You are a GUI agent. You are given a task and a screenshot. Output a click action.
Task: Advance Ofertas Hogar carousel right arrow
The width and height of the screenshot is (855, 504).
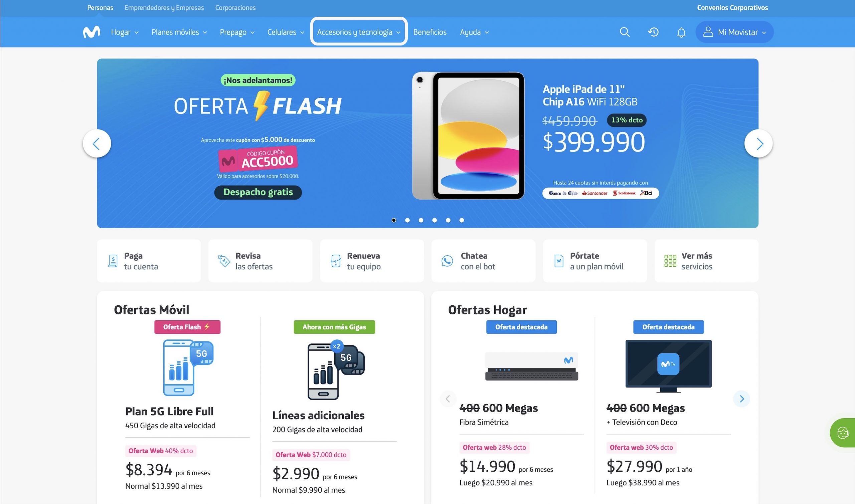(x=741, y=399)
